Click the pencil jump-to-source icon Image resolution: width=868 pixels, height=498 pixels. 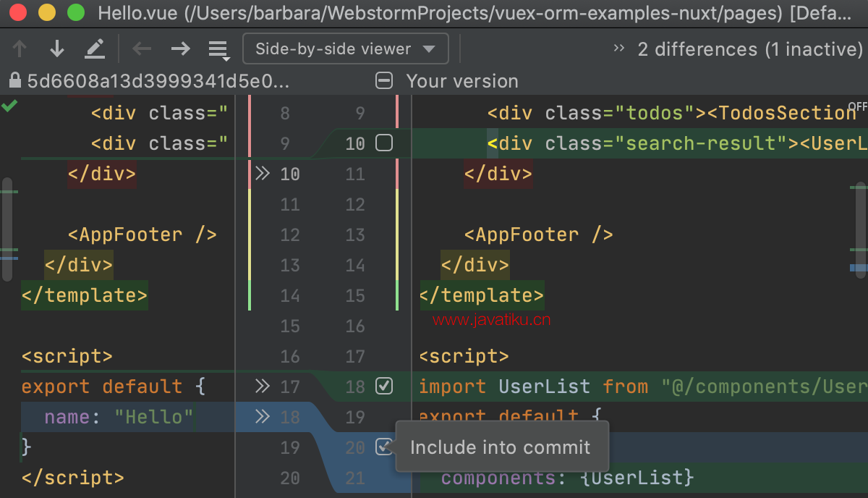(95, 48)
